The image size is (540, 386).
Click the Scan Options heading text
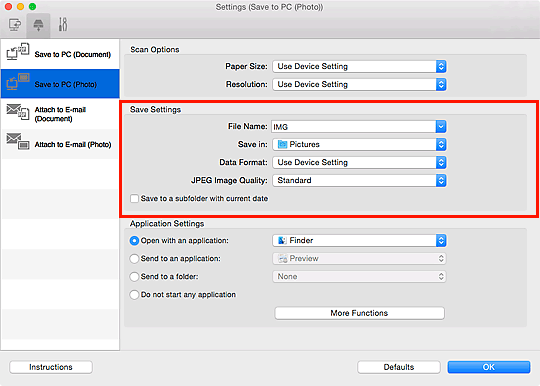click(x=155, y=50)
